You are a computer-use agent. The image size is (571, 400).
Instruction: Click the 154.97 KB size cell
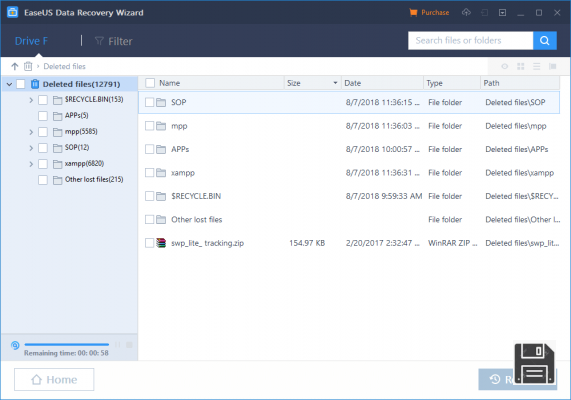point(307,243)
